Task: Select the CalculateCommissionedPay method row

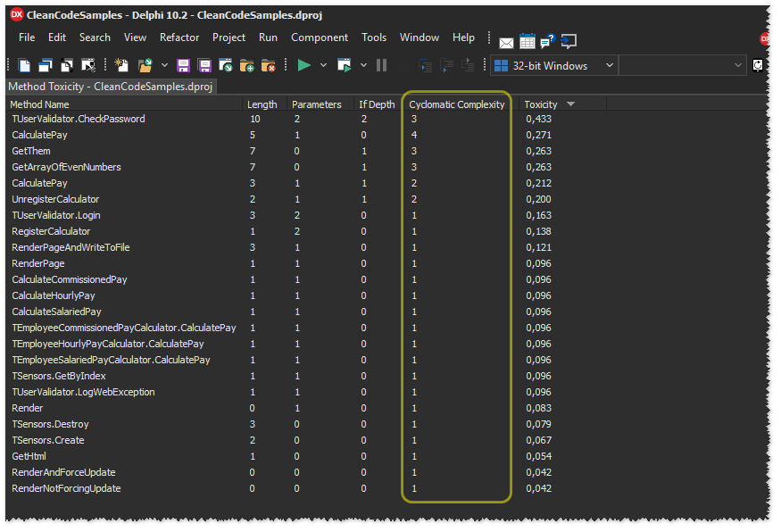Action: click(307, 279)
